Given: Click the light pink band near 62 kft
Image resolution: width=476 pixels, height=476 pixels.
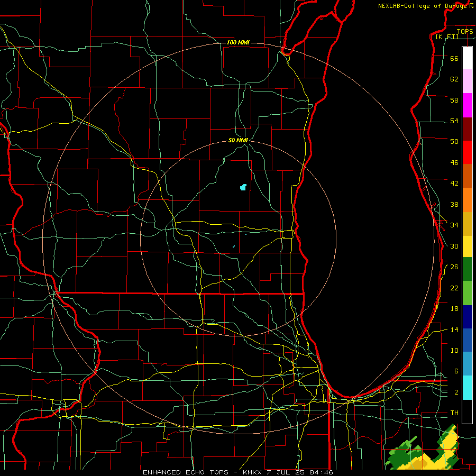Looking at the screenshot, I should coord(467,81).
